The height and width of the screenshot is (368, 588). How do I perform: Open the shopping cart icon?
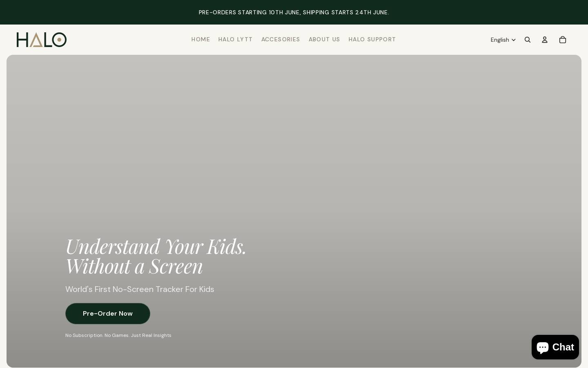563,40
